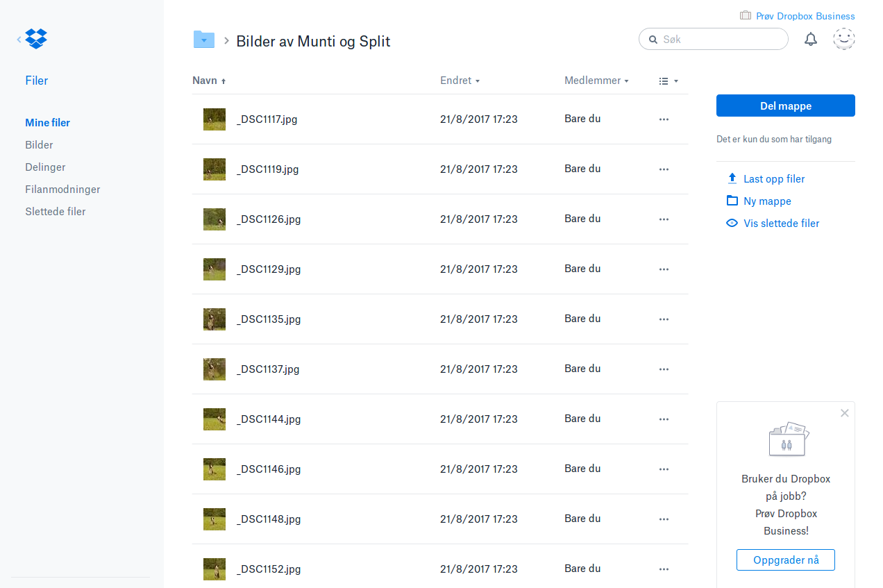Open notifications bell icon
883x588 pixels.
811,40
